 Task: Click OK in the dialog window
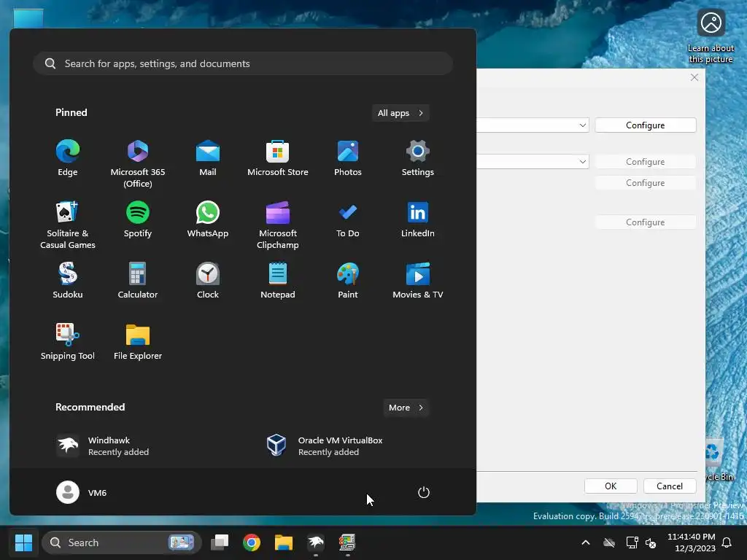click(x=611, y=486)
